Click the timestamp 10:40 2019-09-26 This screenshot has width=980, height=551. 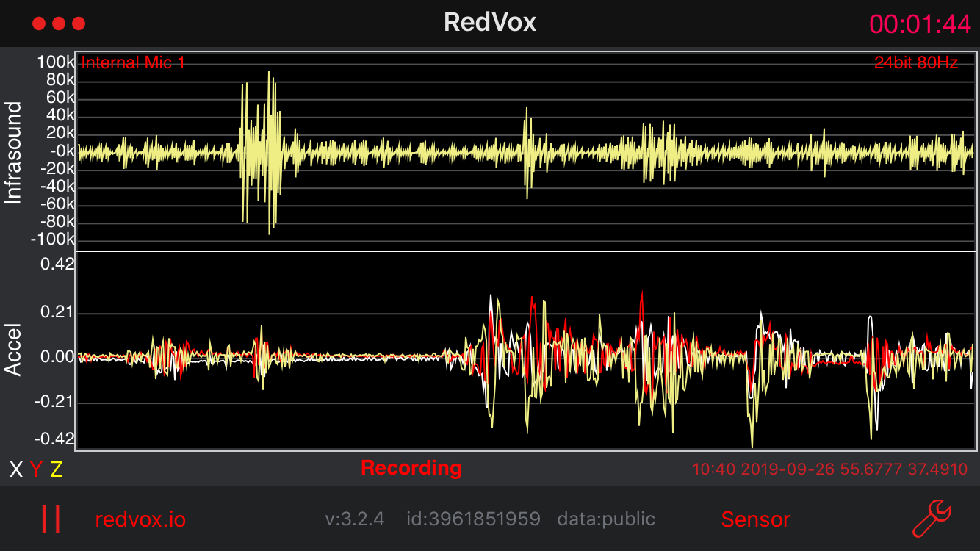763,469
